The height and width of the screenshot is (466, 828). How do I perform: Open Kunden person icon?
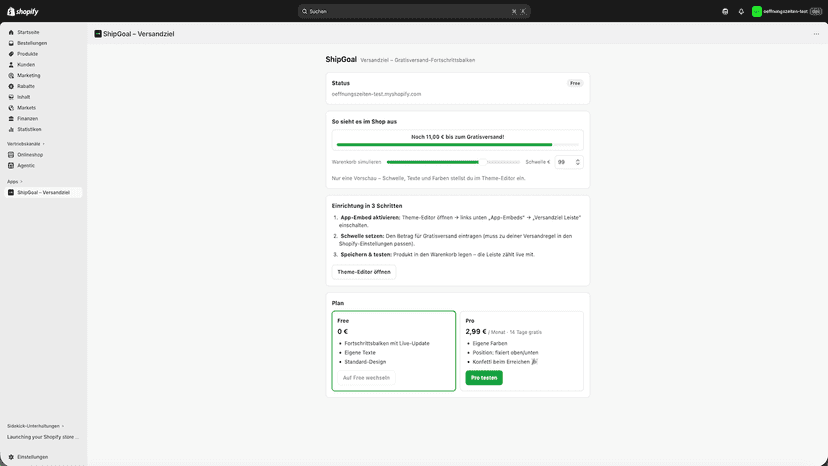[x=11, y=64]
